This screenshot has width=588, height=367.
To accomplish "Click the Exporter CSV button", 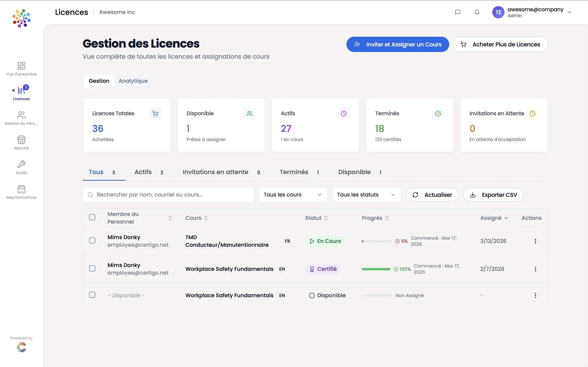I will click(x=493, y=195).
